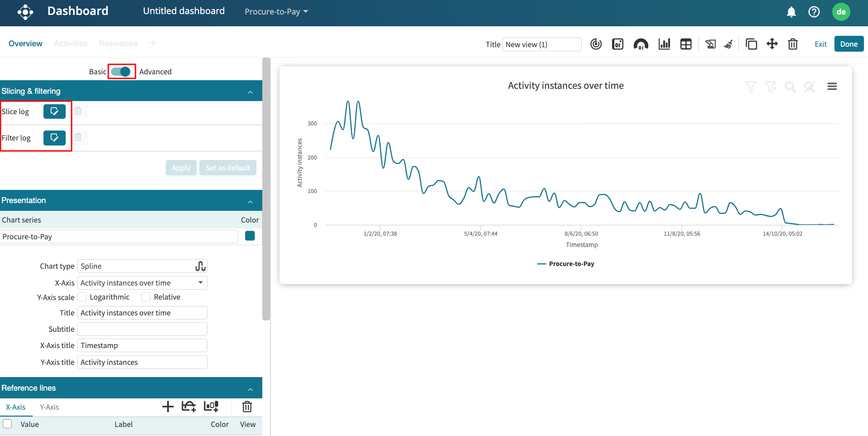This screenshot has width=868, height=436.
Task: Click the Slice log edit icon
Action: (x=54, y=111)
